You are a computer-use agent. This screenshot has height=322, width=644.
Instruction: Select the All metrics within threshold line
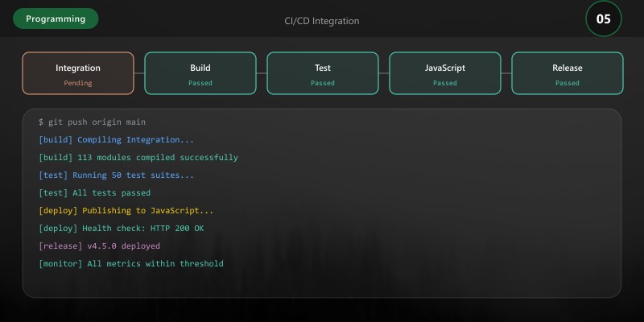[x=131, y=264]
